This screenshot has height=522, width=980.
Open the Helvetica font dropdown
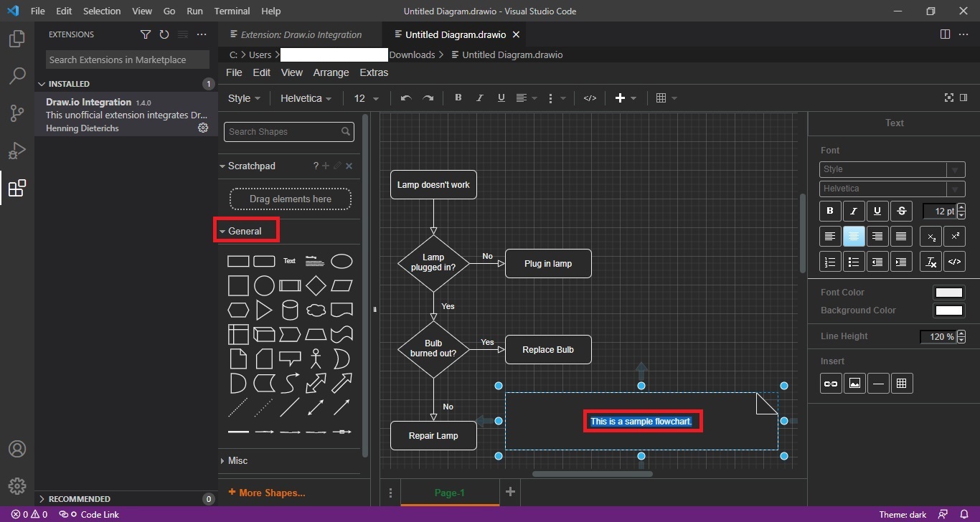point(305,98)
